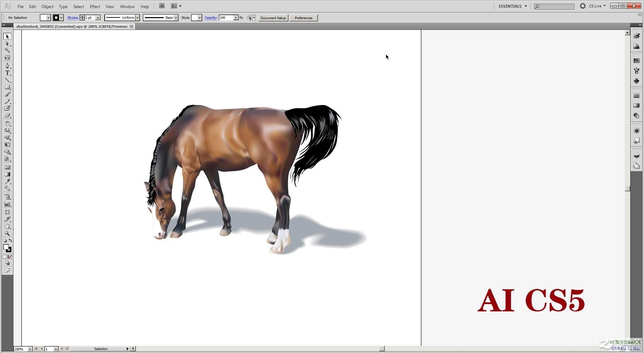
Task: Select the Gradient tool in toolbox
Action: 7,174
